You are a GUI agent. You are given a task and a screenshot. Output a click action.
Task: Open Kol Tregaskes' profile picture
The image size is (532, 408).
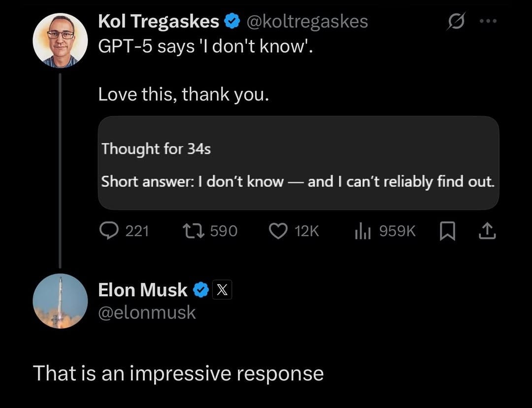pos(60,40)
